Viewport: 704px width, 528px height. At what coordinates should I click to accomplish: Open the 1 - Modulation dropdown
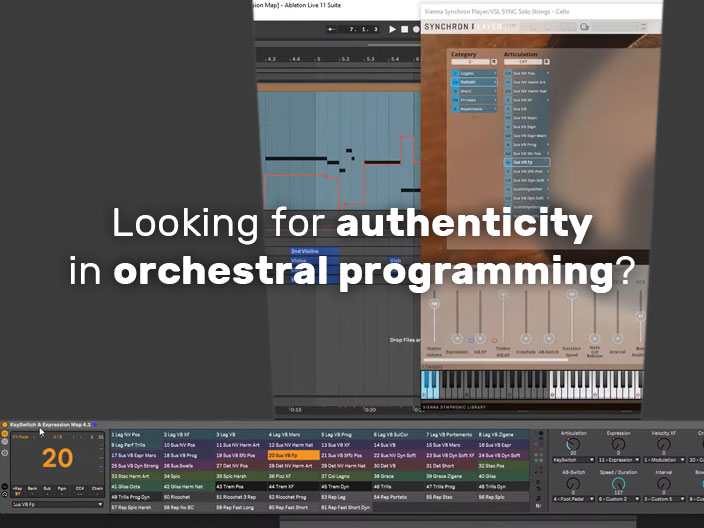(664, 460)
